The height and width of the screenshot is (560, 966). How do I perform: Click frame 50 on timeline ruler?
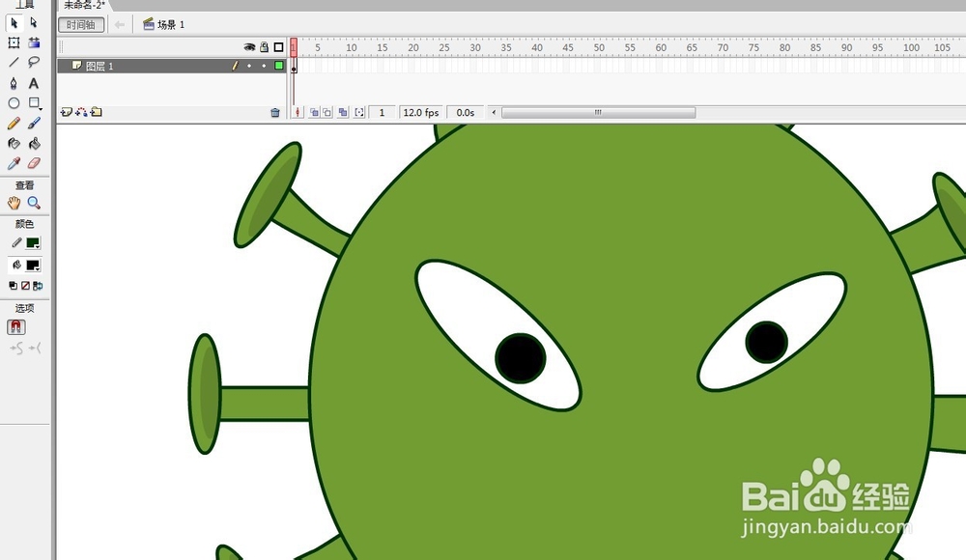(x=599, y=47)
